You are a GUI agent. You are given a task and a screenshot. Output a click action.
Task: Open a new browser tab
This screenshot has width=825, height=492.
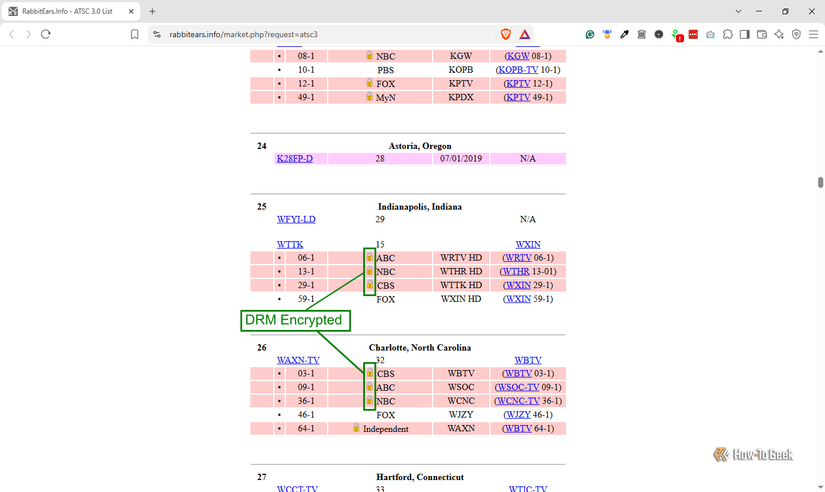point(152,11)
